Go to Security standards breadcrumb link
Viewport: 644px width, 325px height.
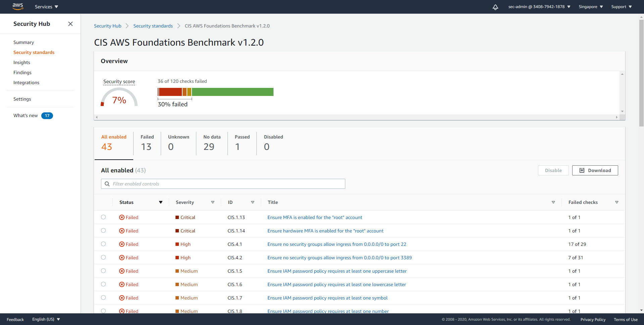(153, 26)
